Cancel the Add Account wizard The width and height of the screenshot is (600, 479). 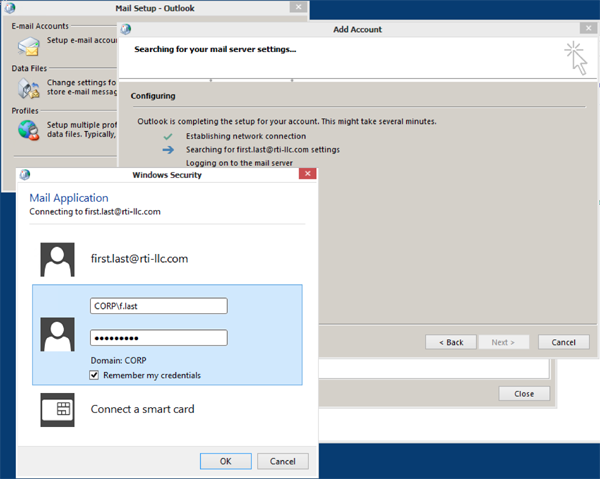(x=564, y=342)
